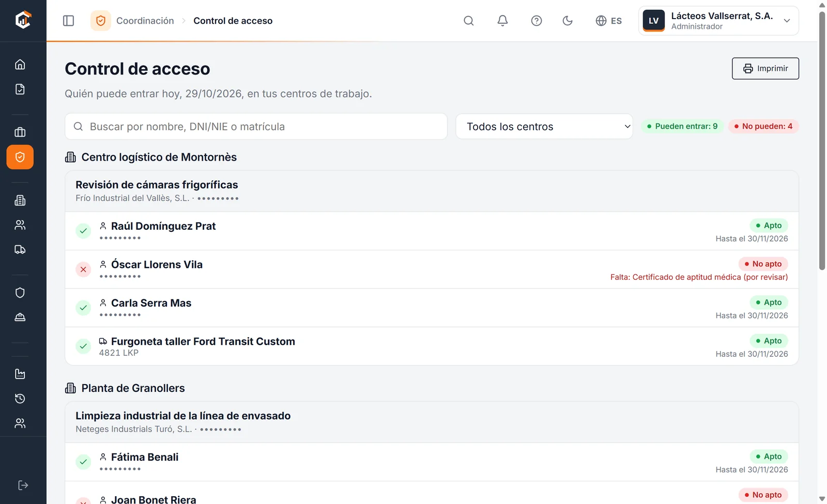Open the factory icon in sidebar
The height and width of the screenshot is (504, 827).
(20, 374)
